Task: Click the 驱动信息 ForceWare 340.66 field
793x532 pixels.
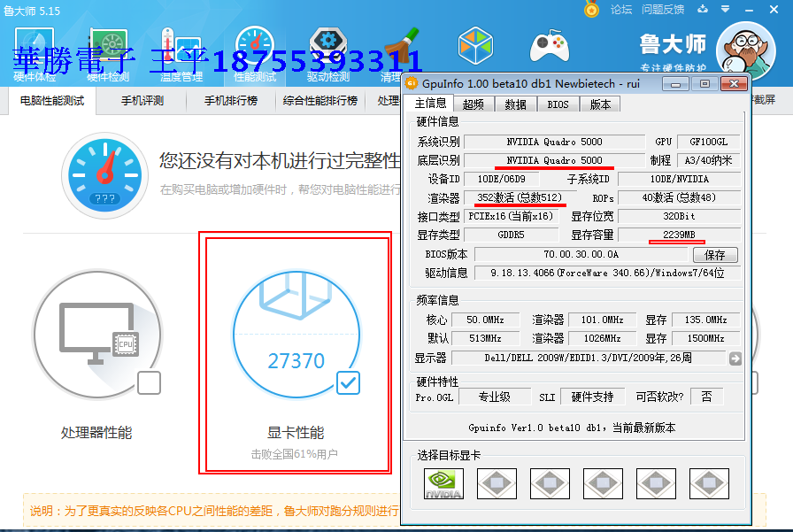Action: (x=607, y=273)
